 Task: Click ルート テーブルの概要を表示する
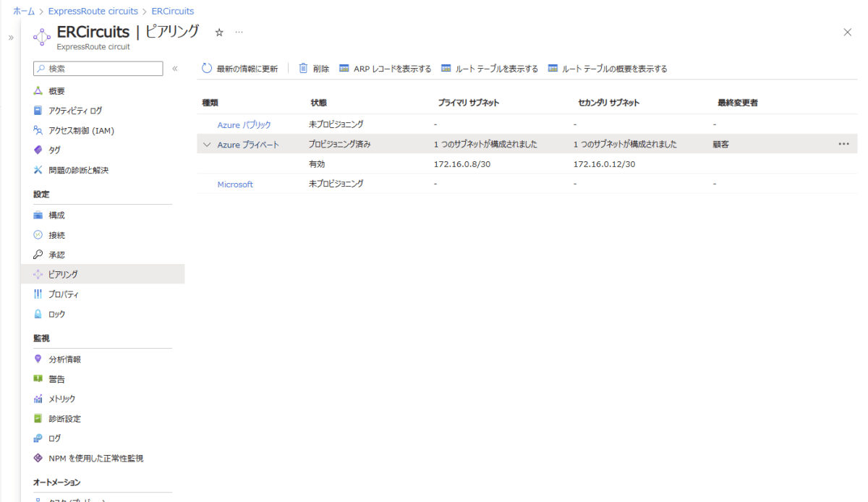(608, 69)
